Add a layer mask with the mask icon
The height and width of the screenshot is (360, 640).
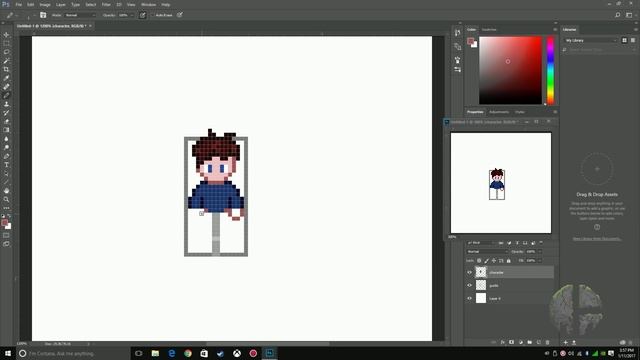pyautogui.click(x=511, y=342)
